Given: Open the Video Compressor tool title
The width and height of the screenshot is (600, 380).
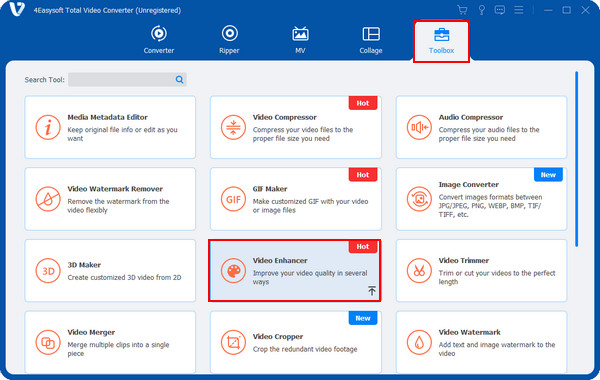Looking at the screenshot, I should pyautogui.click(x=285, y=117).
